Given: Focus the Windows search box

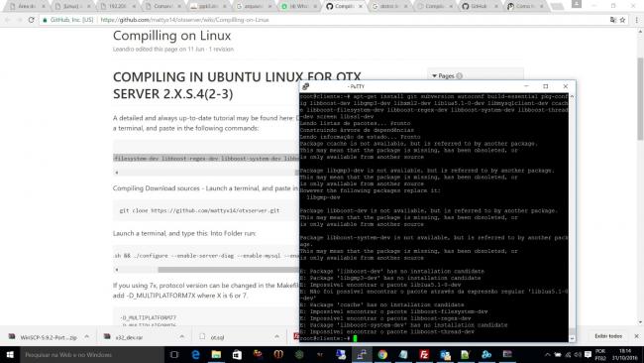Looking at the screenshot, I should coord(92,354).
